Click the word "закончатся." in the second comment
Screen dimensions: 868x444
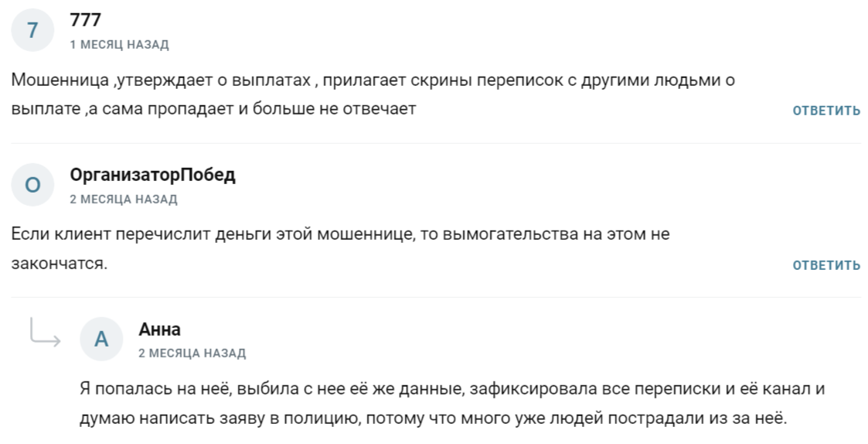pos(60,263)
